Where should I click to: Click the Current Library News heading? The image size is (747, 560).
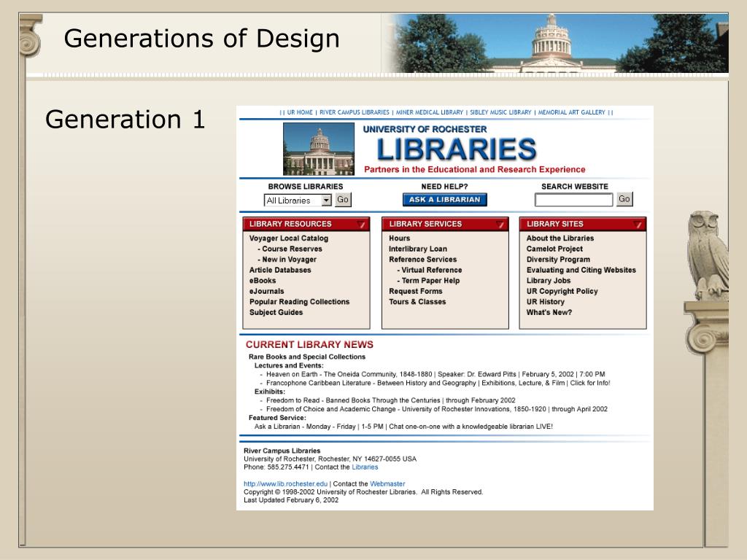click(x=309, y=344)
